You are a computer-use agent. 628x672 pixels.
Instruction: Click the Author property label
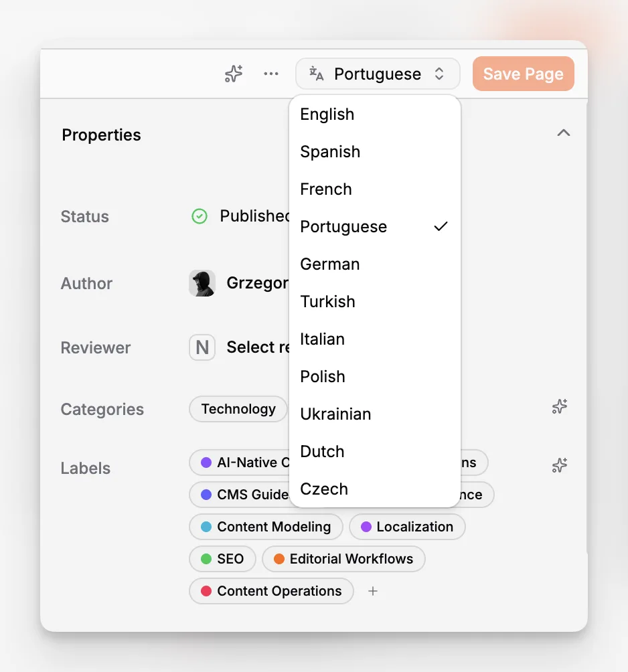point(86,283)
